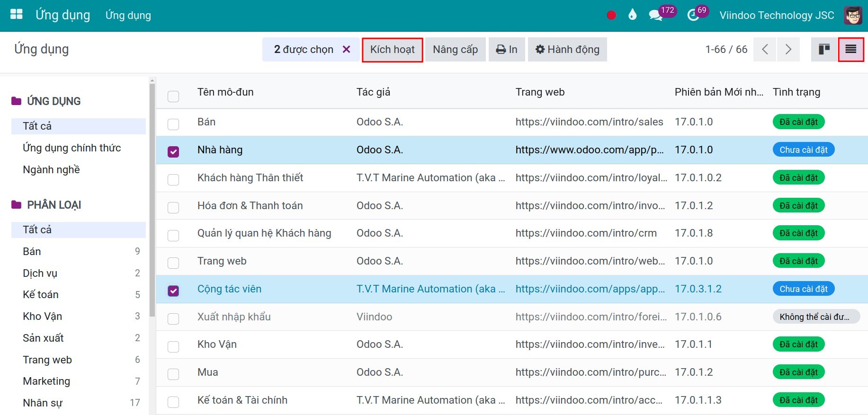Open conversations with 172 unread messages
Screen dimensions: 868x415
pos(662,13)
